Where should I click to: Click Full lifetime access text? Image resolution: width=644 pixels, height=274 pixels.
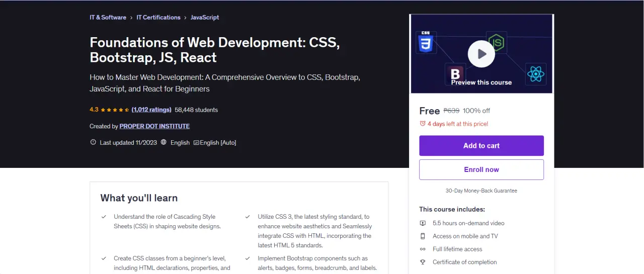(457, 249)
